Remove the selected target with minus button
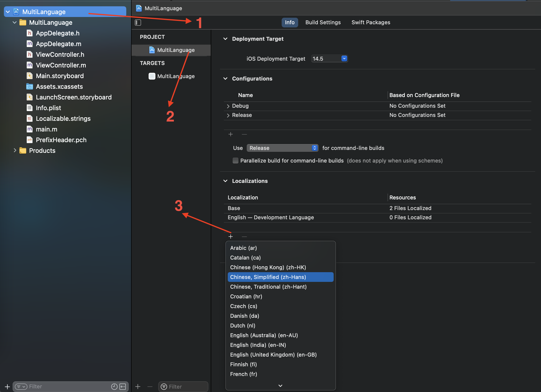 click(x=150, y=386)
